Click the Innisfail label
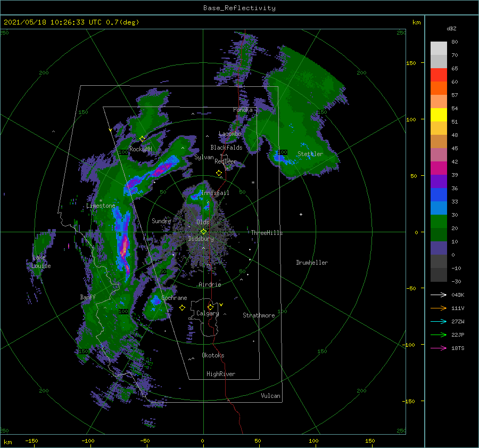The height and width of the screenshot is (448, 479). (215, 193)
